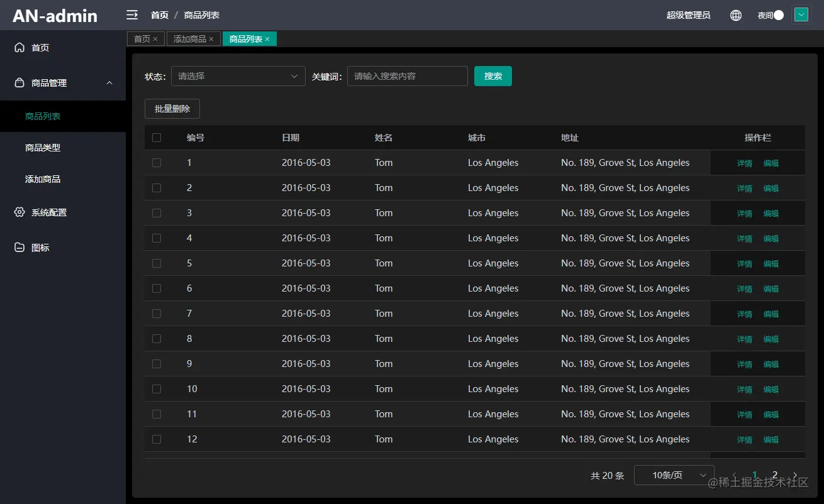Click the gear icon beside 系统配置

click(19, 212)
